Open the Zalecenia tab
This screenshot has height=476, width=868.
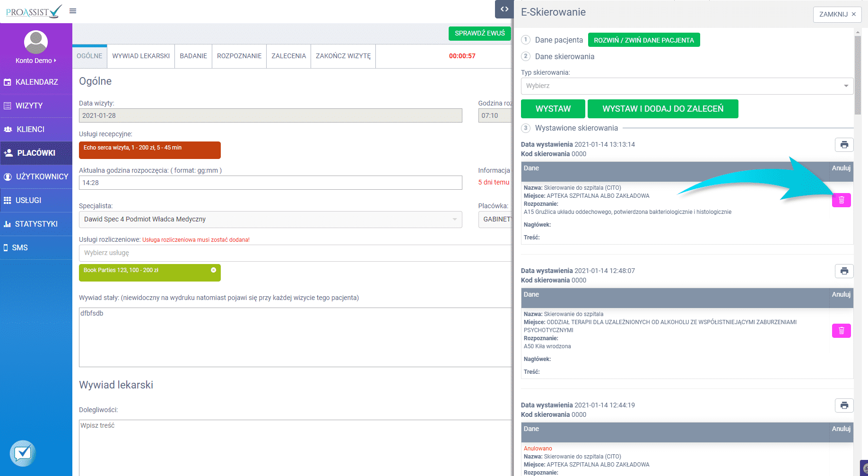(x=288, y=56)
